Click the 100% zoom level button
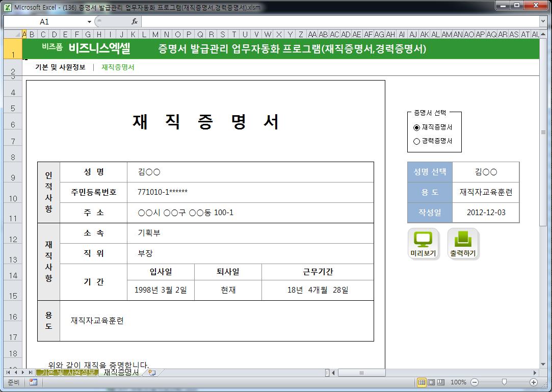 click(458, 382)
